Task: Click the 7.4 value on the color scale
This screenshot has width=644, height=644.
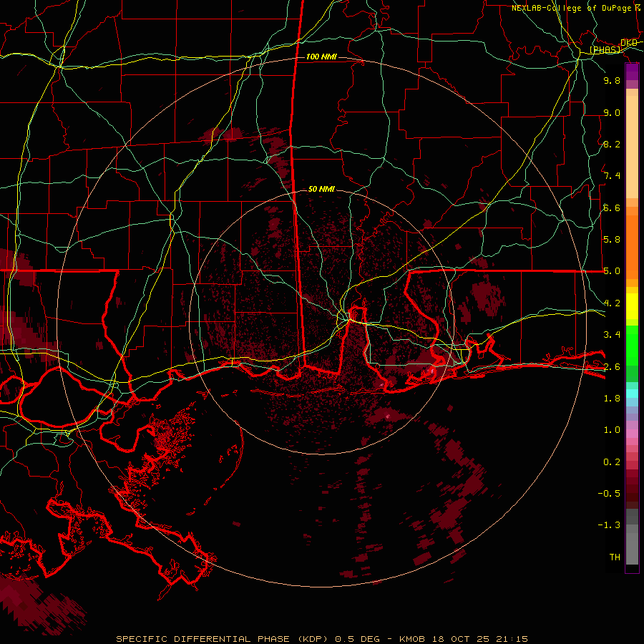Action: click(x=612, y=176)
